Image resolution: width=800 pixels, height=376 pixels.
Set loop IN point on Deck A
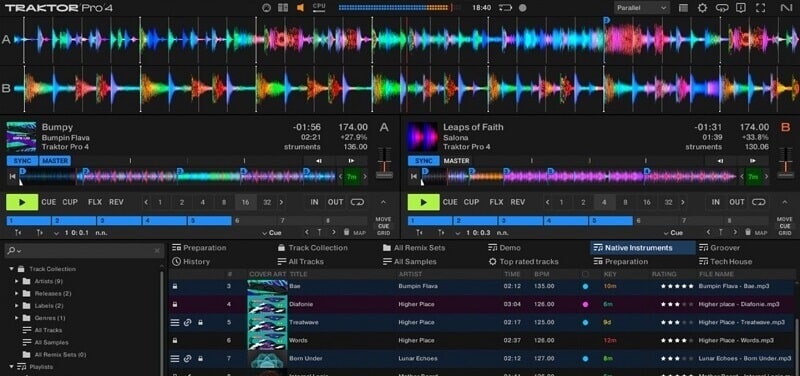tap(314, 203)
